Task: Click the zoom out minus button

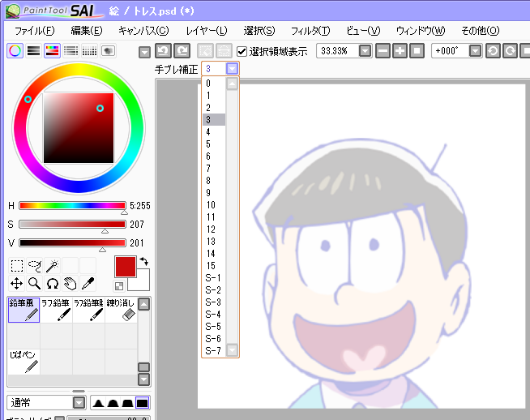Action: click(383, 51)
